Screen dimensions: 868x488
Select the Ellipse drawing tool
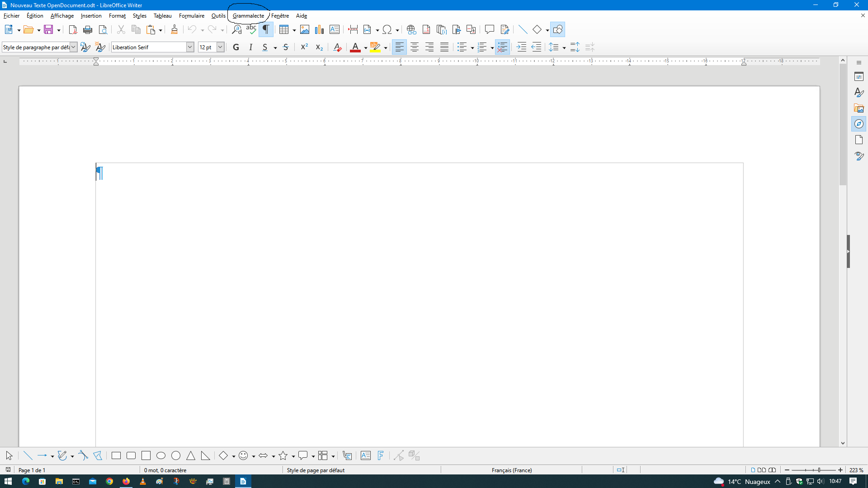[x=161, y=455]
